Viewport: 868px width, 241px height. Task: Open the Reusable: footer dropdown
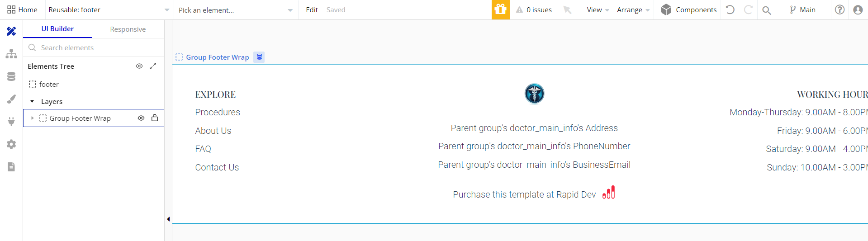(x=109, y=9)
